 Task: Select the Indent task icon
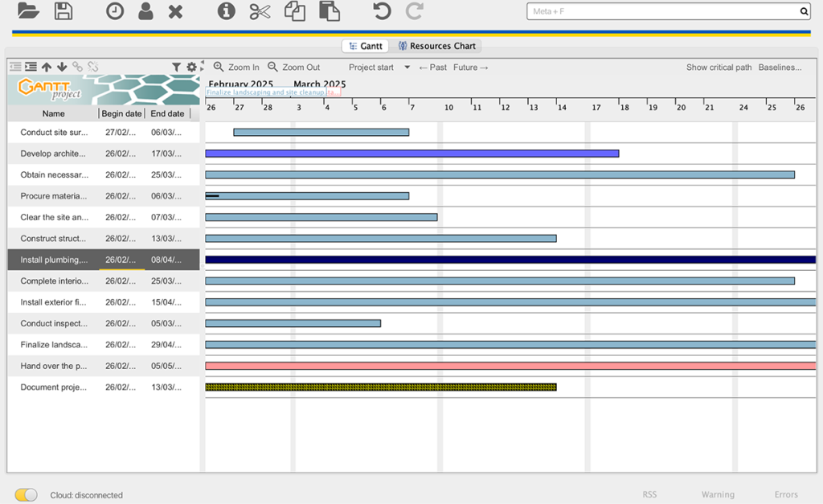pyautogui.click(x=30, y=67)
